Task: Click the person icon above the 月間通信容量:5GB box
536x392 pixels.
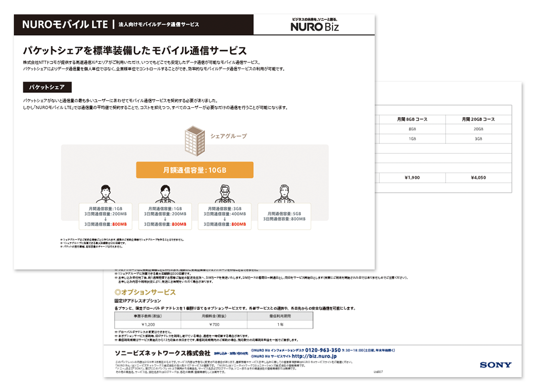Action: tap(284, 194)
